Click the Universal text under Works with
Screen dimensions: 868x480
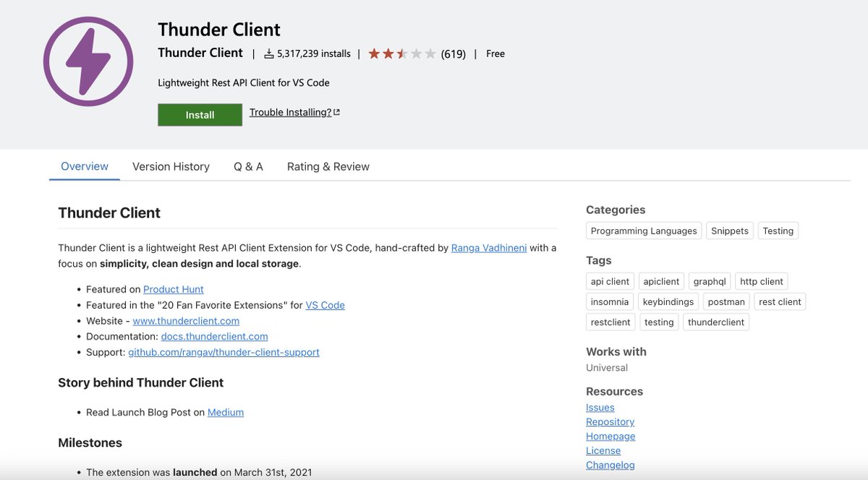click(x=607, y=367)
